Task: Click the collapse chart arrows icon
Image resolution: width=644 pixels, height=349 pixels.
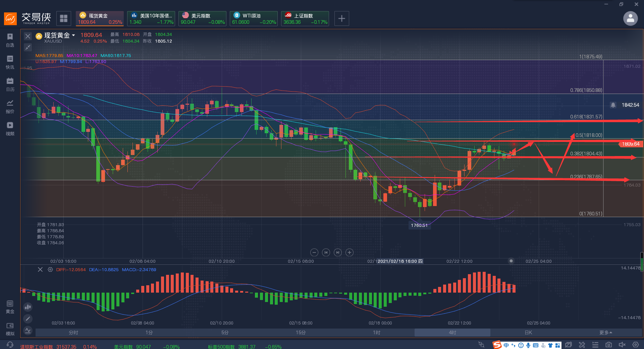Action: (x=28, y=47)
